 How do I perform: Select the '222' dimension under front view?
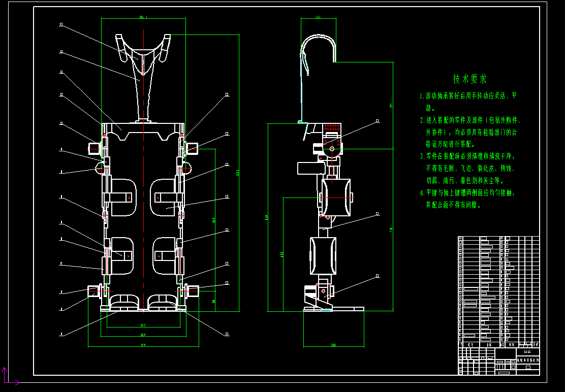143,325
